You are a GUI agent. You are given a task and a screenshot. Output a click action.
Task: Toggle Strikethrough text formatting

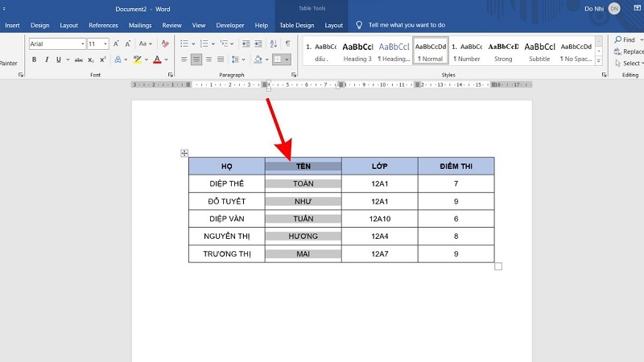pyautogui.click(x=78, y=60)
